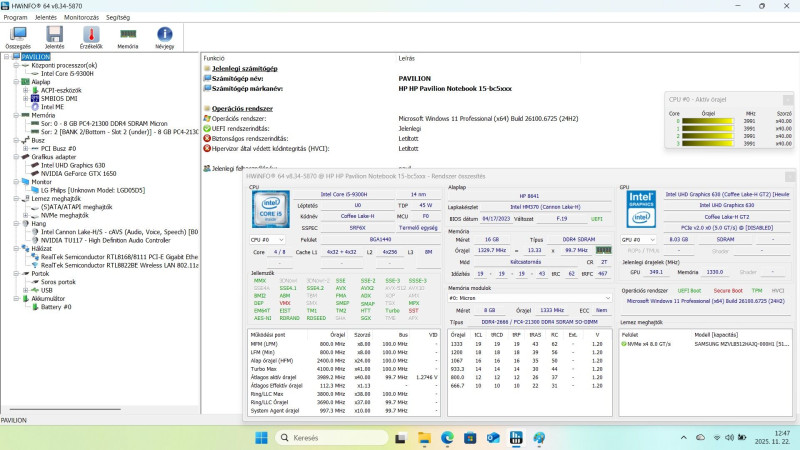Click the Akkumulátor battery tree icon
Viewport: 800px width, 450px height.
(26, 298)
